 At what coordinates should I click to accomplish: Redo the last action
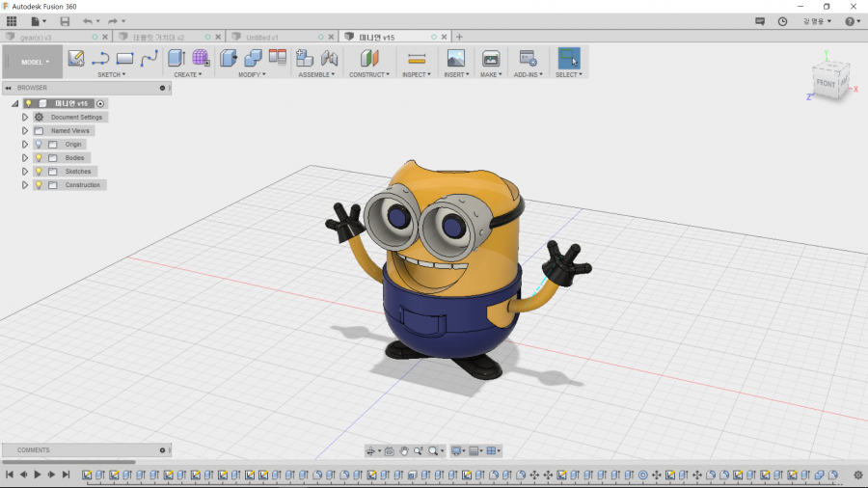113,21
